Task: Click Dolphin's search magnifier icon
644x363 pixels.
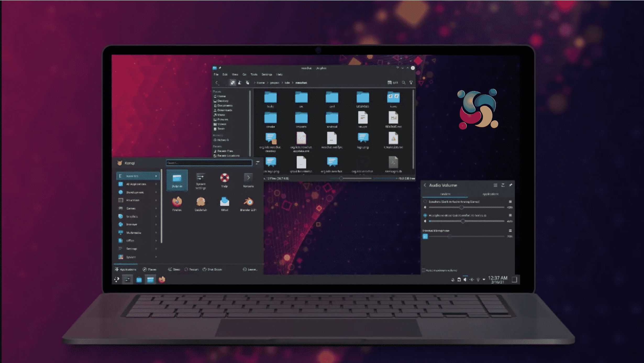Action: [404, 82]
